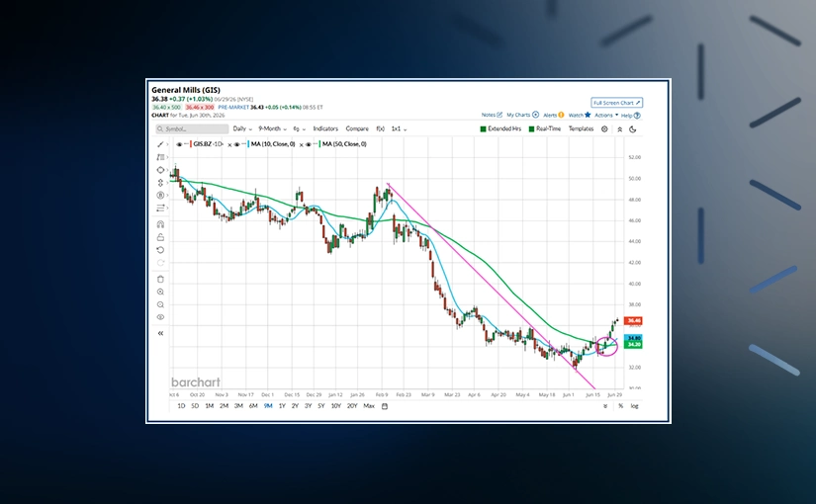Collapse the header with double-chevron icon
The height and width of the screenshot is (504, 816).
(619, 129)
